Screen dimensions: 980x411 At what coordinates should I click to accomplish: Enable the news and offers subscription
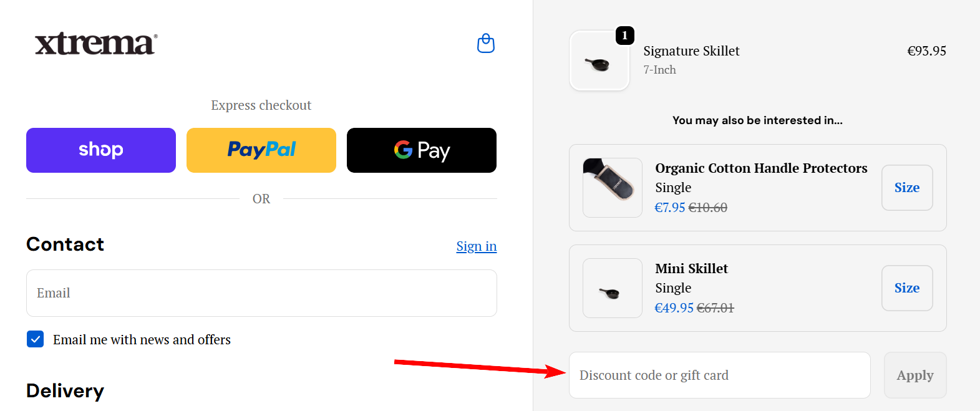pos(35,339)
